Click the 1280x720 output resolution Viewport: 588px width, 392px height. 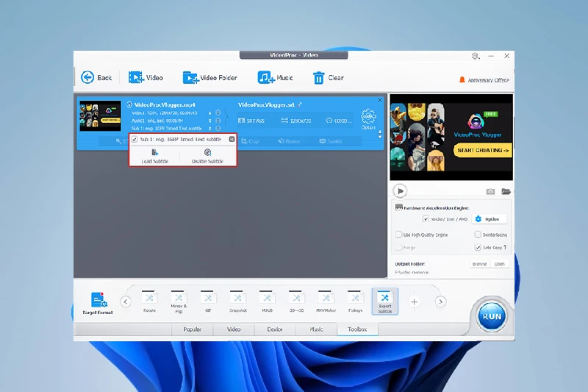coord(296,121)
